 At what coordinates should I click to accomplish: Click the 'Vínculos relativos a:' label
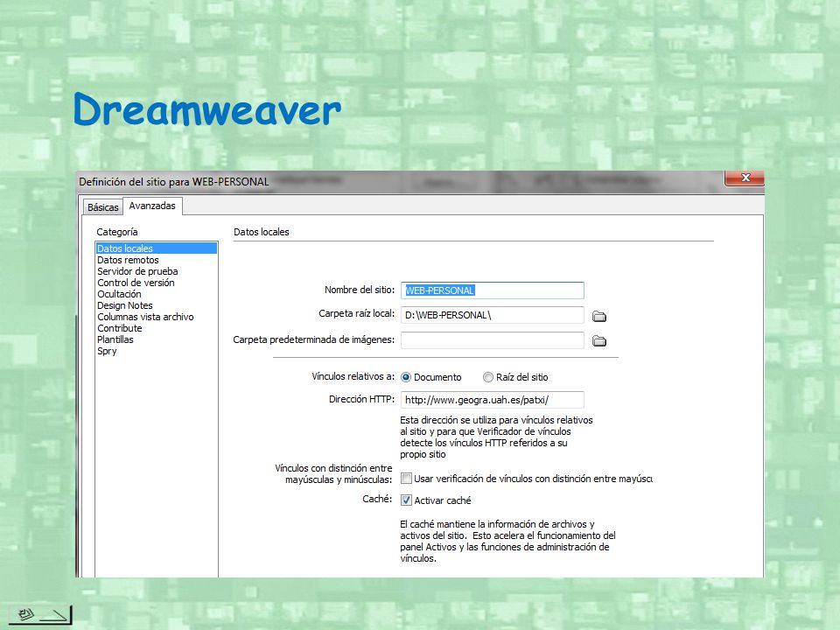click(353, 376)
